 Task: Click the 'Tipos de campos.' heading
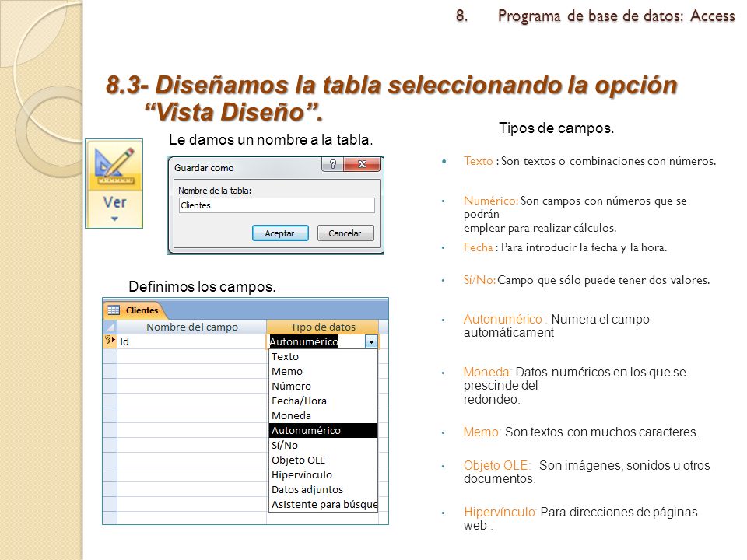click(x=556, y=128)
